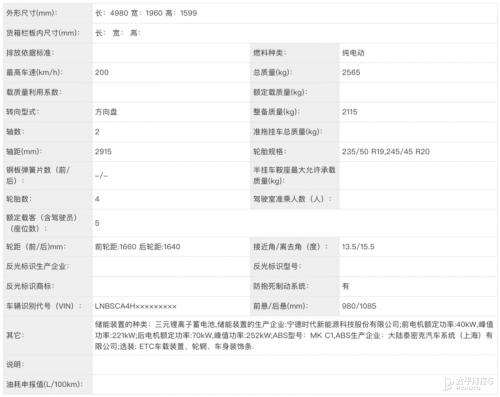Screen dimensions: 500x397
Task: Click the 轴数 label
Action: [15, 132]
